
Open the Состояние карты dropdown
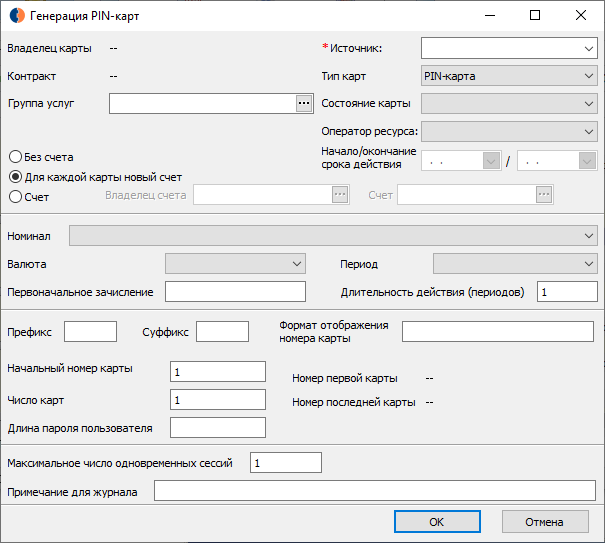[509, 103]
